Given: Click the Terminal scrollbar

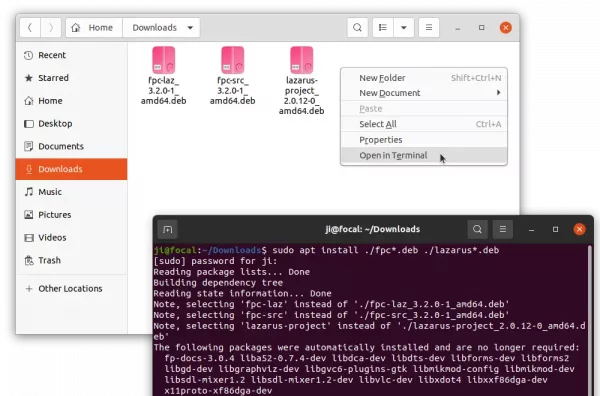Looking at the screenshot, I should 590,320.
